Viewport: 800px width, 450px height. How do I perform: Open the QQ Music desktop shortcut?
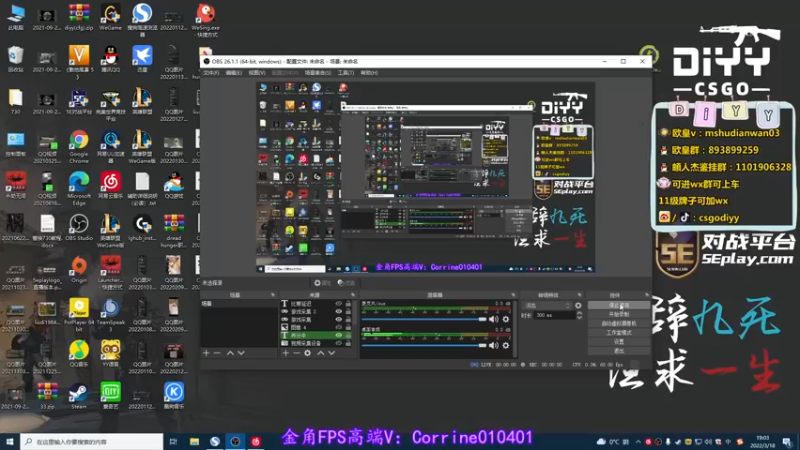[79, 354]
